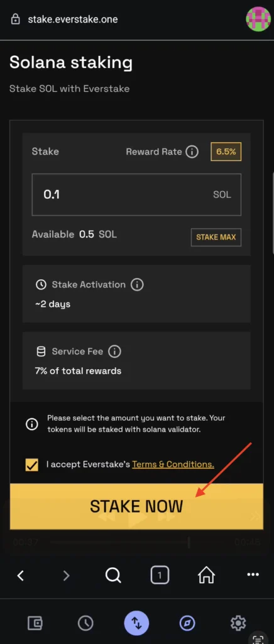The image size is (274, 644).
Task: Go to browser home page
Action: coord(206,575)
